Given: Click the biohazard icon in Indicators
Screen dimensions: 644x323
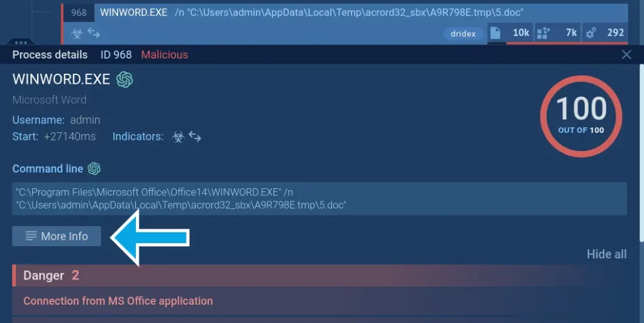Looking at the screenshot, I should coord(178,137).
